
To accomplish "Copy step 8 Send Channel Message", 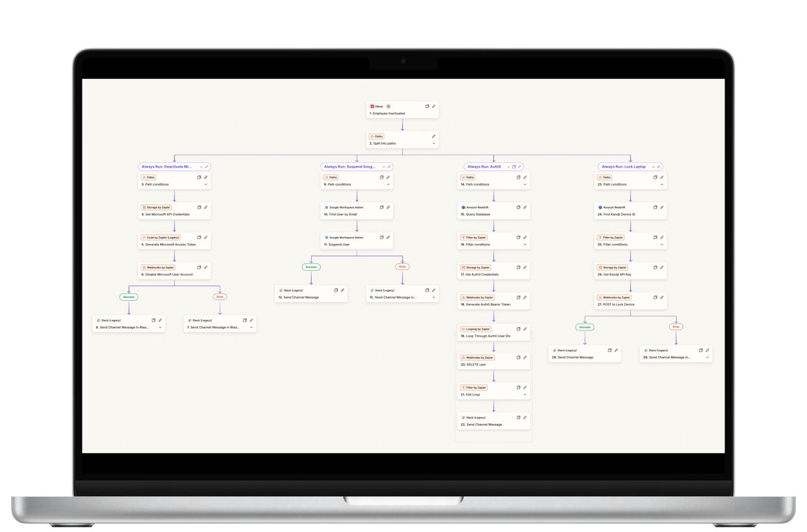I will click(153, 321).
